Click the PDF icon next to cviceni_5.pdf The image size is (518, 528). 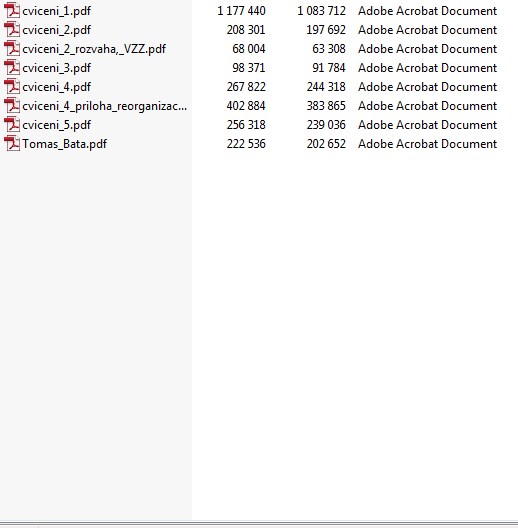[x=12, y=125]
